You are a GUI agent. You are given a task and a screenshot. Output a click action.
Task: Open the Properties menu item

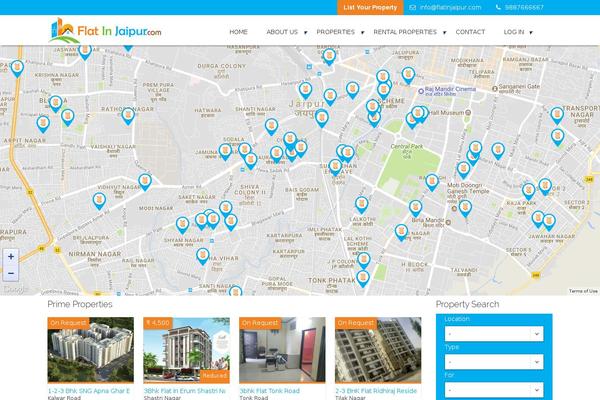(336, 32)
